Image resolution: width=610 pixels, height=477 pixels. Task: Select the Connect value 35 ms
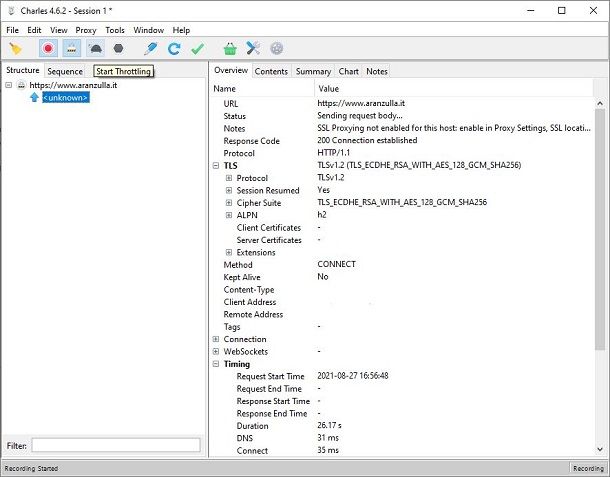click(x=328, y=450)
